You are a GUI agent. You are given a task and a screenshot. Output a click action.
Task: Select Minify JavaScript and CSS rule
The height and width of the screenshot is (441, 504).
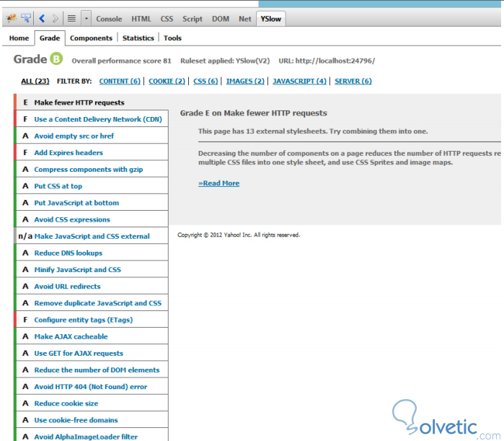pyautogui.click(x=92, y=269)
